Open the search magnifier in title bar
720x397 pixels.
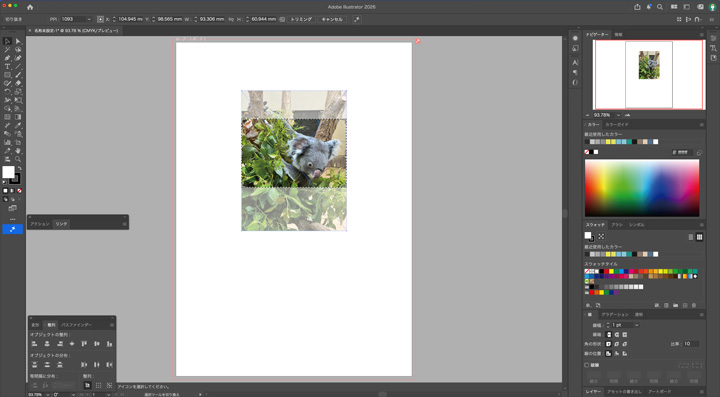(x=660, y=7)
